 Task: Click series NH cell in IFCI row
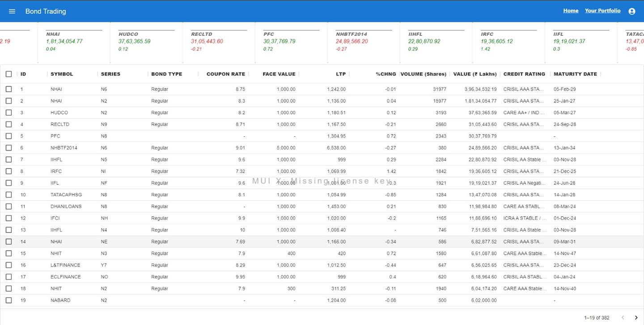(x=104, y=218)
